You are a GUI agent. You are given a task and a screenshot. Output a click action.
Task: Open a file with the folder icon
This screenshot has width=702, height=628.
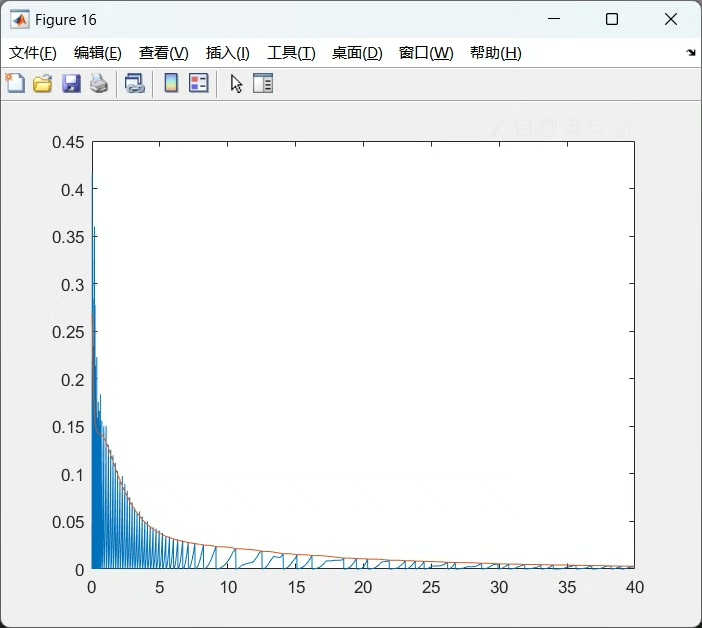click(x=43, y=84)
